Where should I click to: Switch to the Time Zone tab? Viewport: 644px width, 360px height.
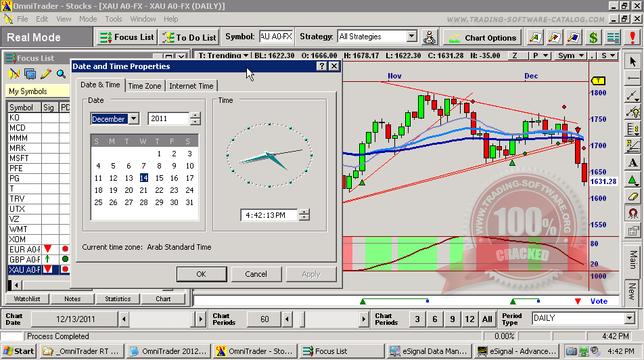coord(145,86)
